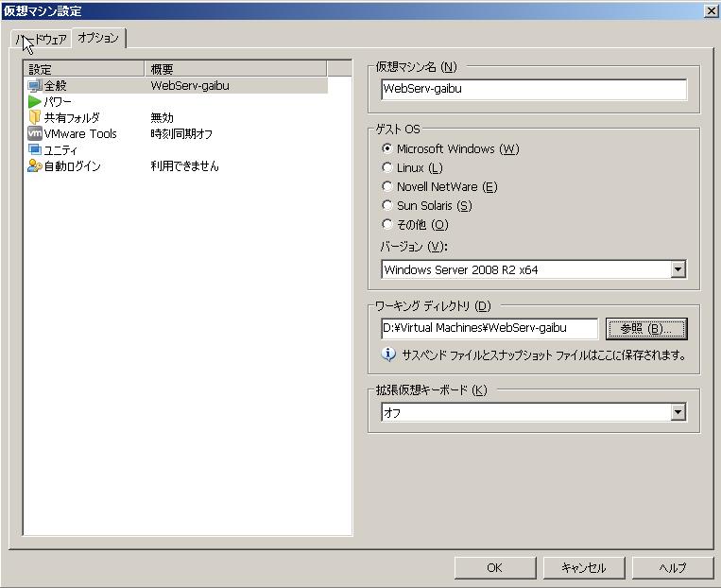Confirm with the OK button

pyautogui.click(x=495, y=568)
